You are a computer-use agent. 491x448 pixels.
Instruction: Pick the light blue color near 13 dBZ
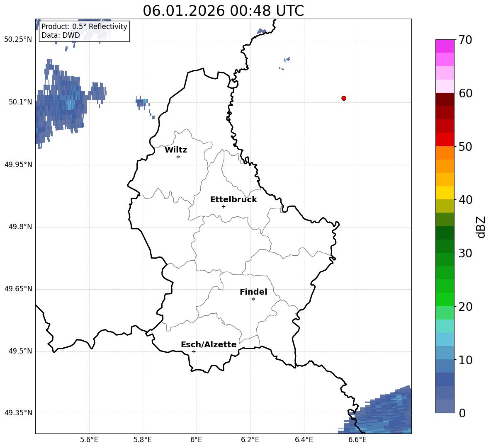pyautogui.click(x=445, y=339)
